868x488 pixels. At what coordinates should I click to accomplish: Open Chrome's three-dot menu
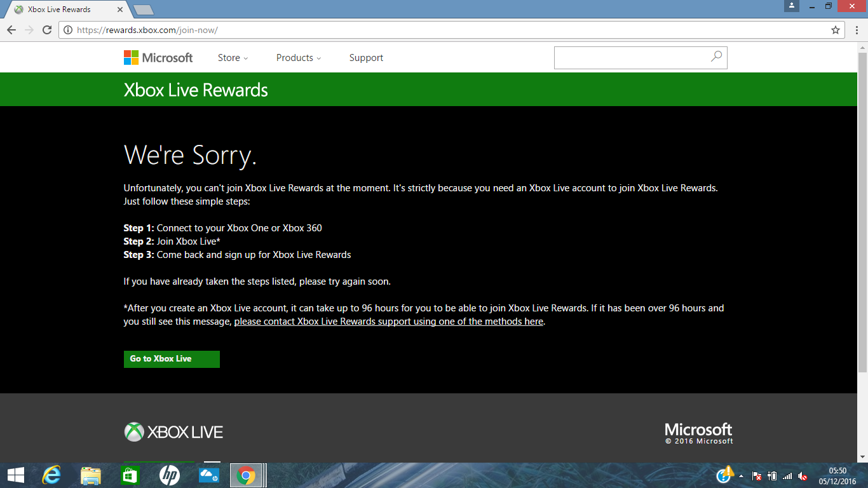pos(857,29)
